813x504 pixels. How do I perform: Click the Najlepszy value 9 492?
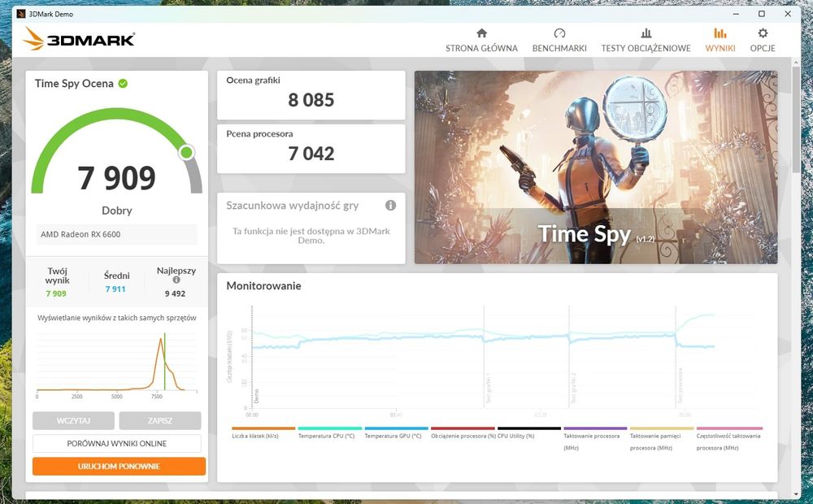tap(176, 293)
